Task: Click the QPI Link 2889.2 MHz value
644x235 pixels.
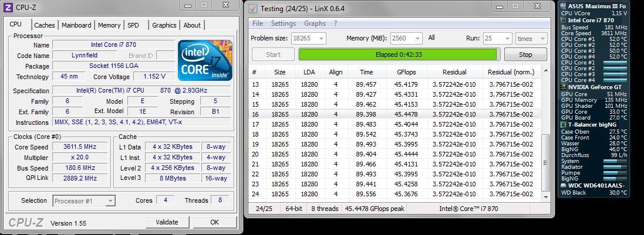Action: click(x=79, y=178)
